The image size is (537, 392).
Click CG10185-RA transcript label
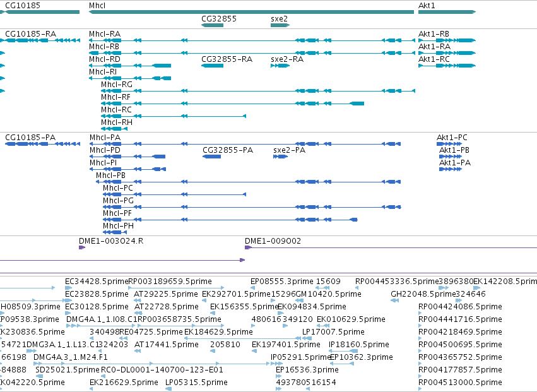31,34
